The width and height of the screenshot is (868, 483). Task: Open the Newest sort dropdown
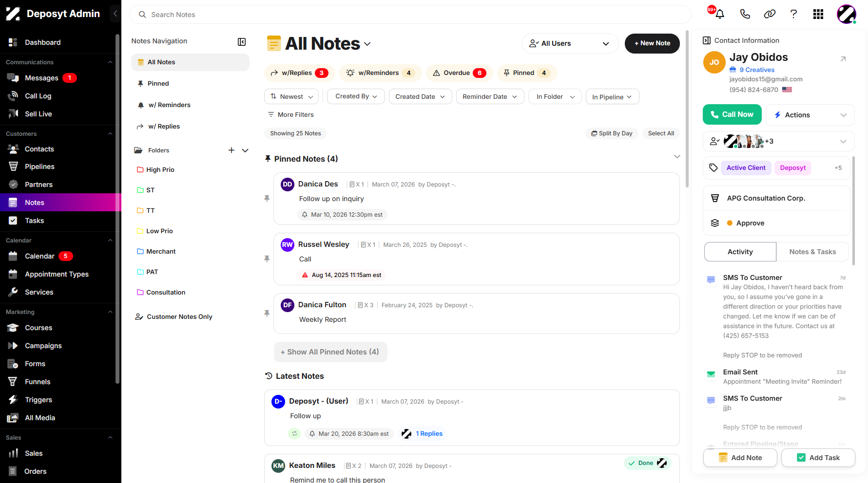pos(291,96)
